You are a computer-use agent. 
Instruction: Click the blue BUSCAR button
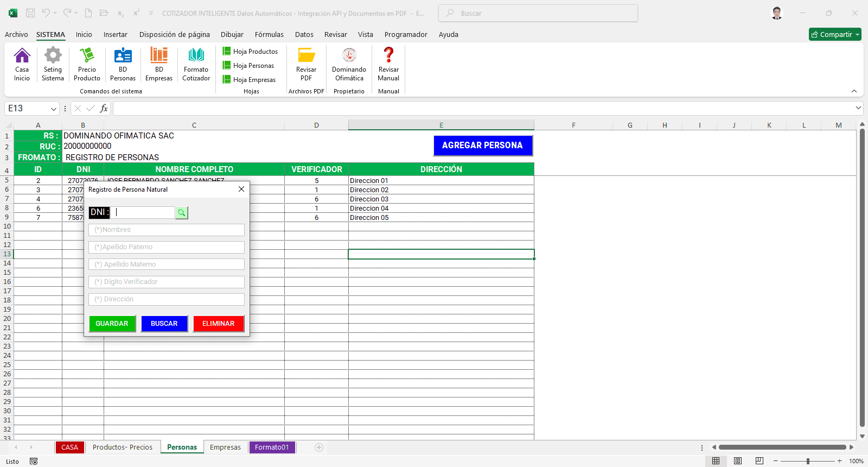click(x=164, y=324)
